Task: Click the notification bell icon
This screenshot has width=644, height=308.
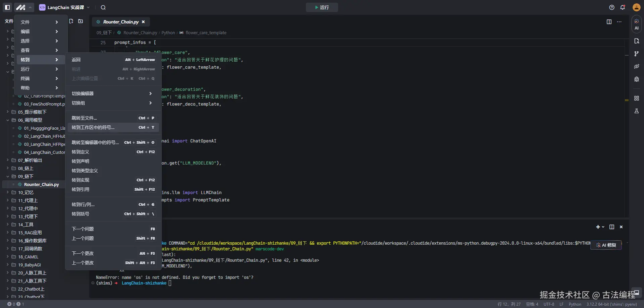Action: click(x=623, y=7)
